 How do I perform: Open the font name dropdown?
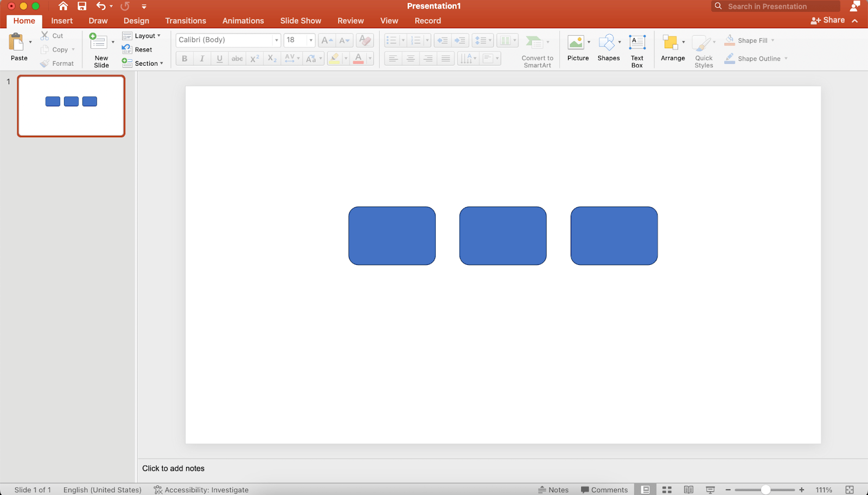pos(276,40)
